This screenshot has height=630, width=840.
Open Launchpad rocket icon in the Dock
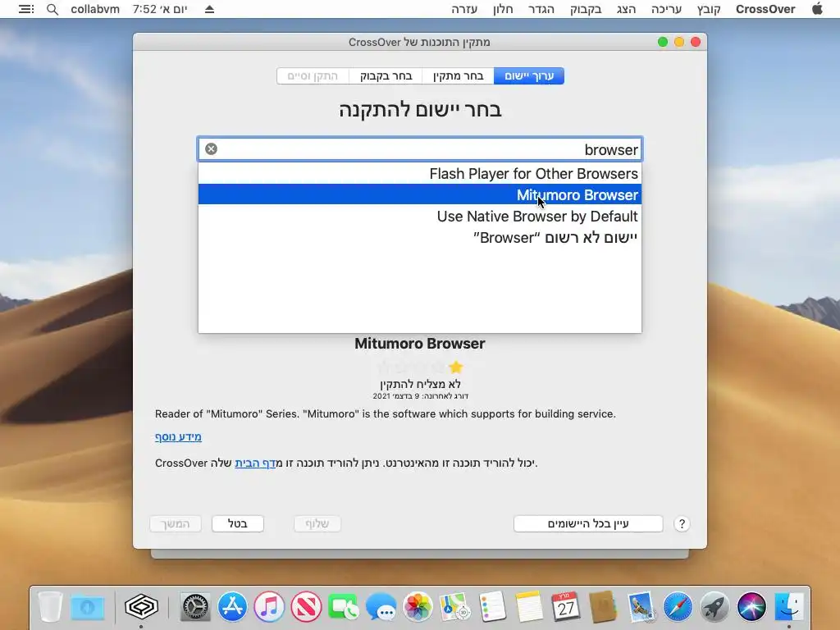click(714, 607)
